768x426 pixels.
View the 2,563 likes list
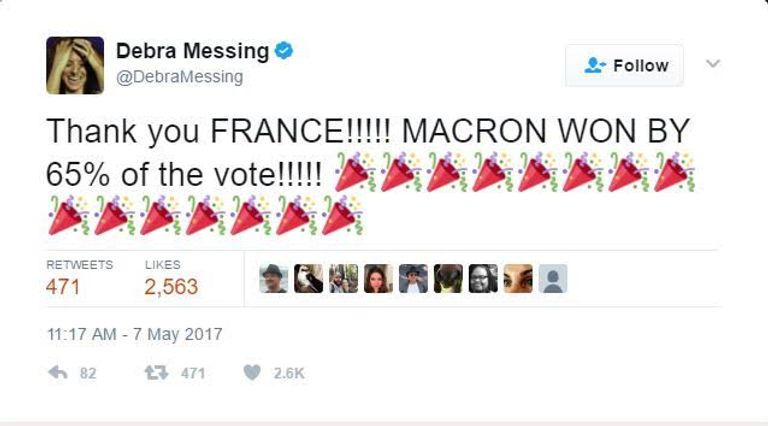[x=171, y=287]
